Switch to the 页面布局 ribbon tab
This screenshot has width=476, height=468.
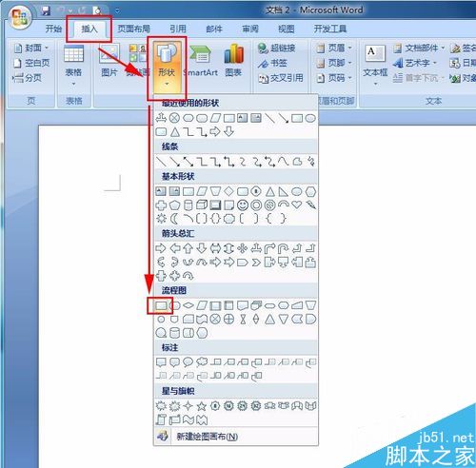click(x=133, y=29)
